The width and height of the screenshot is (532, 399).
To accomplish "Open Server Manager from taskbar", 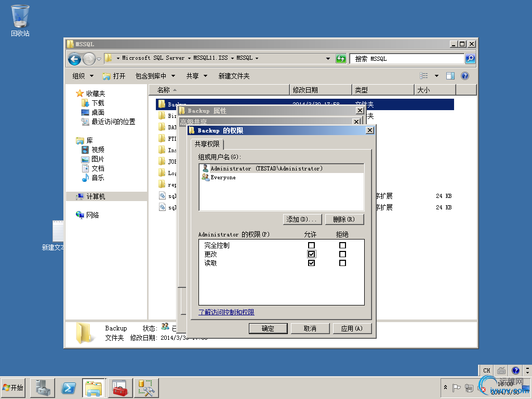I will tap(43, 388).
